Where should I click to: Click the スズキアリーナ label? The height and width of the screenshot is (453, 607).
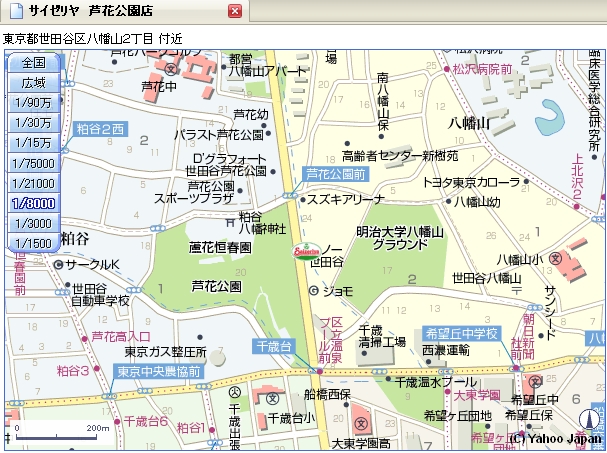(x=346, y=199)
